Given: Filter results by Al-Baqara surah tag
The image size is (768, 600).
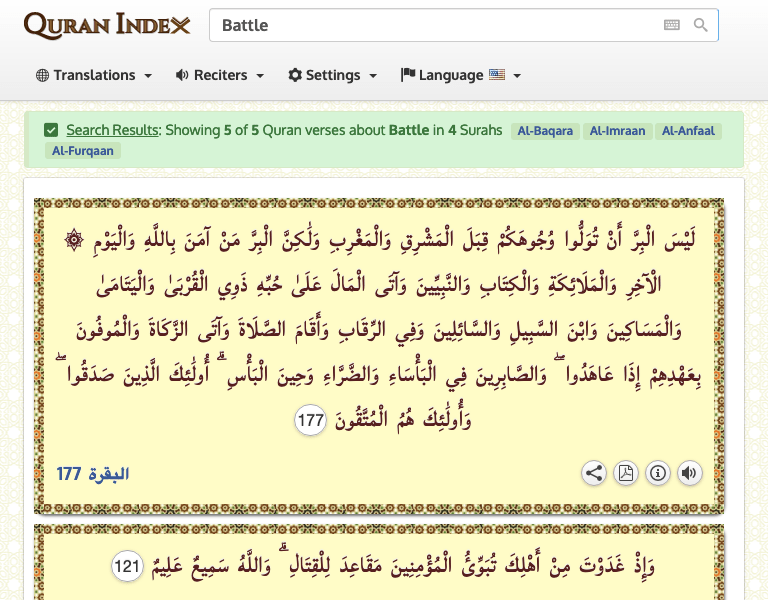Looking at the screenshot, I should point(544,131).
